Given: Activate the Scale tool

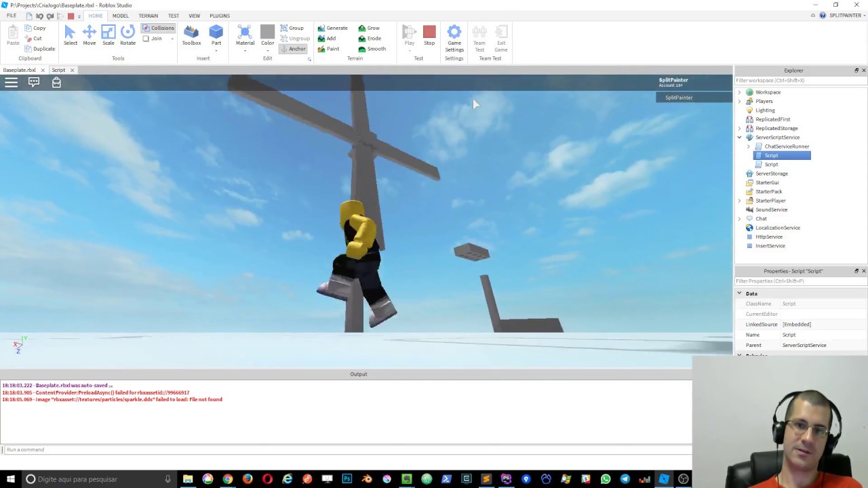Looking at the screenshot, I should 108,35.
